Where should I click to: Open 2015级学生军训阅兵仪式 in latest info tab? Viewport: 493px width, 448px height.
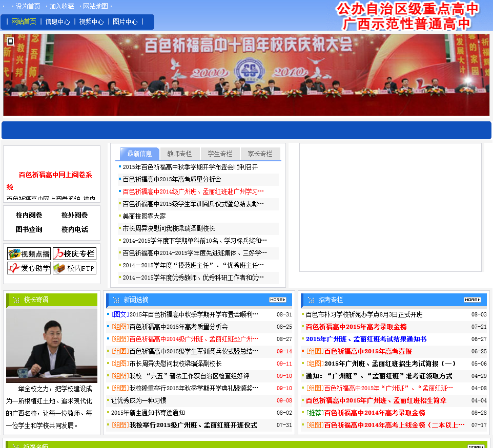[193, 204]
